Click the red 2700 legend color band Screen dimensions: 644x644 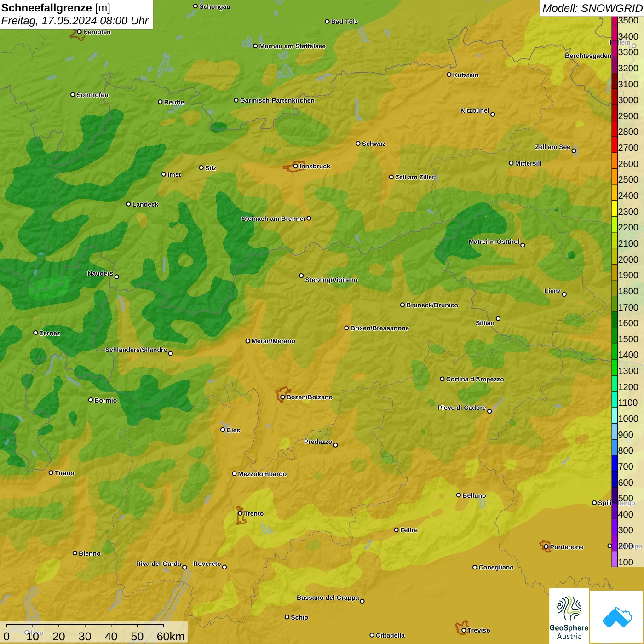pos(615,144)
